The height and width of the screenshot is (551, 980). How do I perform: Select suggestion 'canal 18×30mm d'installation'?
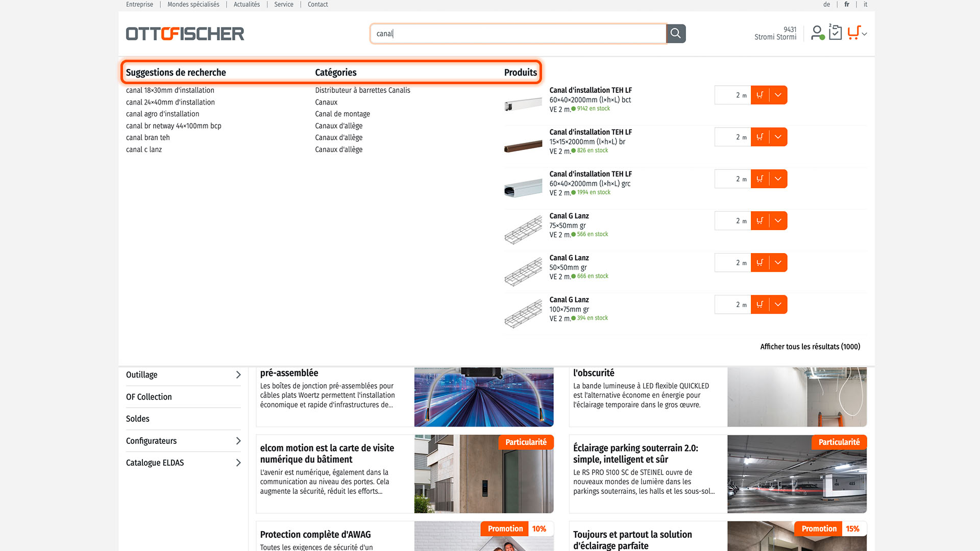(170, 90)
